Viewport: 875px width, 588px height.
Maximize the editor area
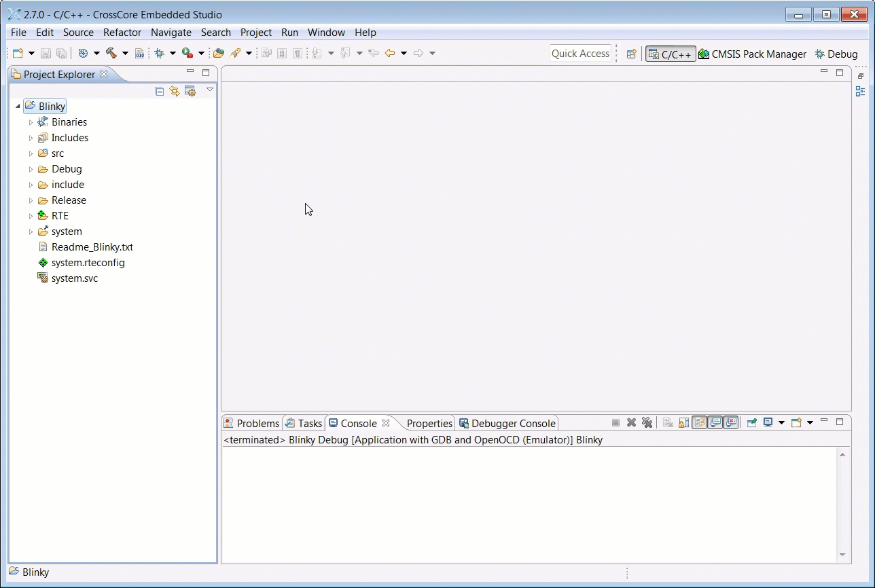(840, 72)
